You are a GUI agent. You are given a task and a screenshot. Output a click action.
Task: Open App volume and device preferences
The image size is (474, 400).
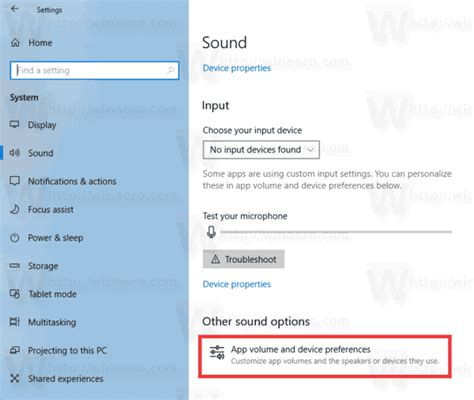pyautogui.click(x=325, y=356)
